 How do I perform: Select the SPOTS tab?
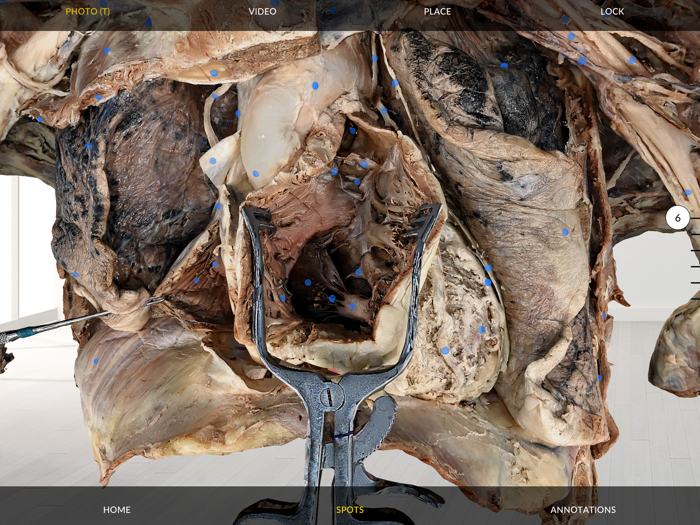[x=350, y=509]
